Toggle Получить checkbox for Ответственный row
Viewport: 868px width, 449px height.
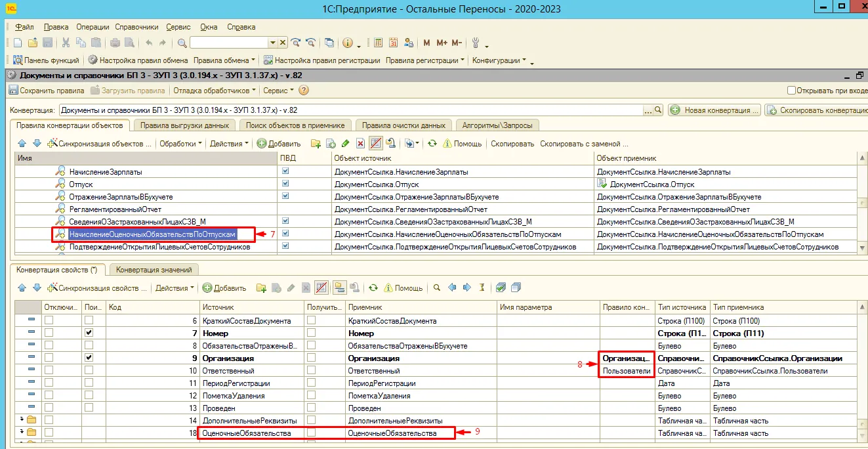point(312,370)
